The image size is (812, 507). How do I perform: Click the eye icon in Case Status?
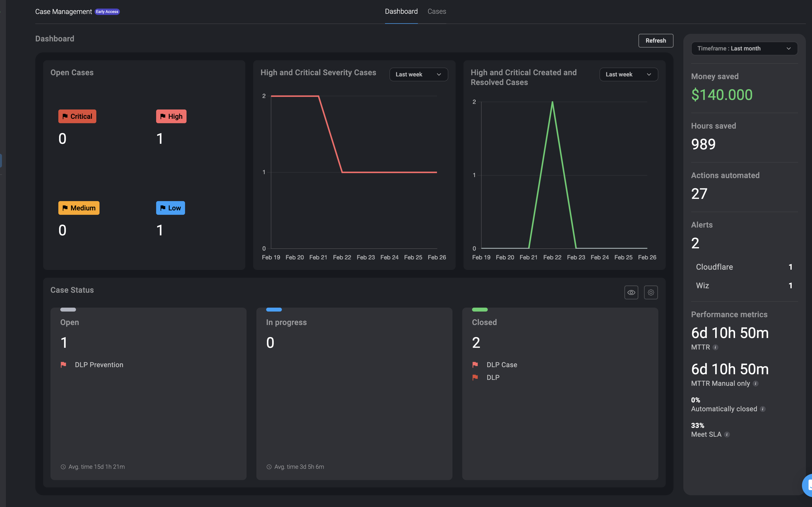[631, 292]
